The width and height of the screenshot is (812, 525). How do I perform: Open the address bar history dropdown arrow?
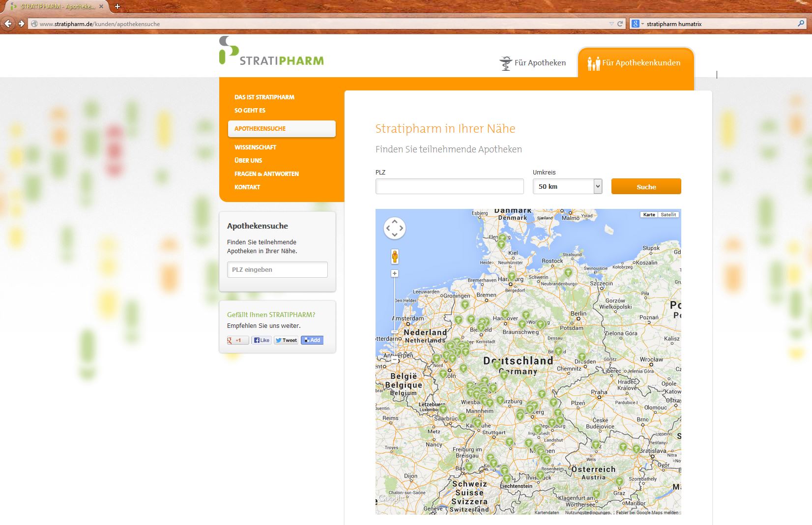611,24
